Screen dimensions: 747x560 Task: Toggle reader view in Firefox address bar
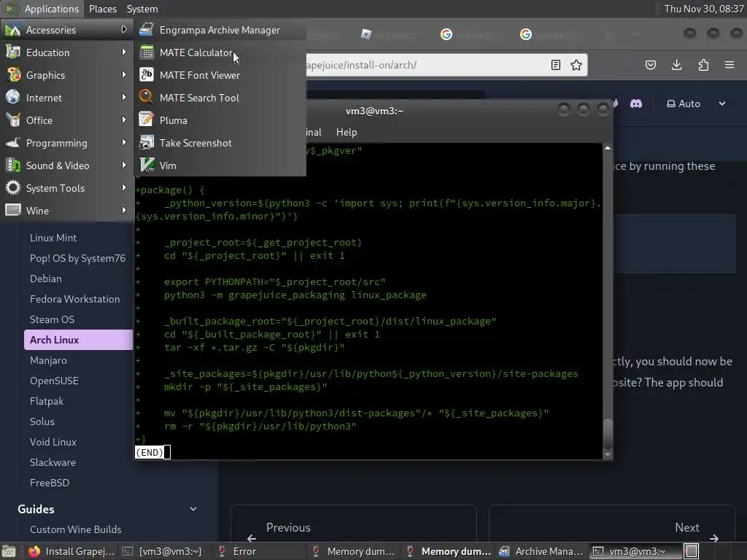click(x=555, y=65)
